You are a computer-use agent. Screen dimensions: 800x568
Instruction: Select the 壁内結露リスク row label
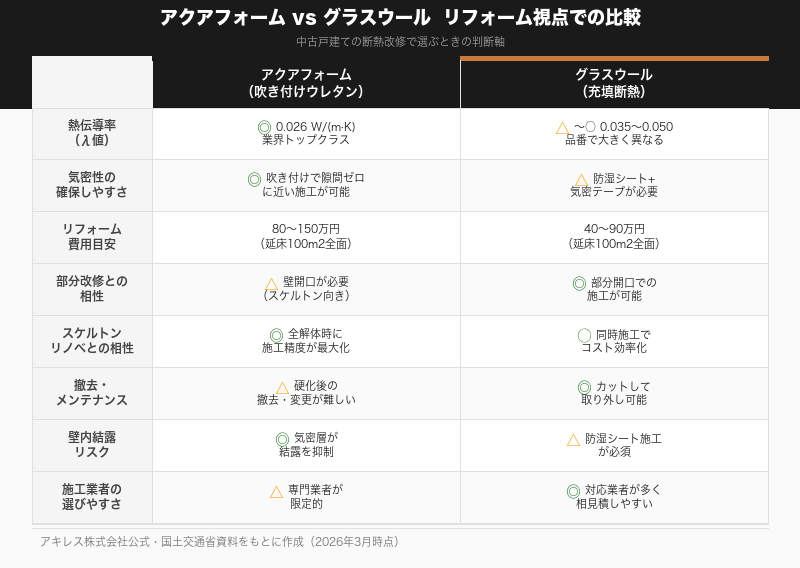[x=92, y=445]
